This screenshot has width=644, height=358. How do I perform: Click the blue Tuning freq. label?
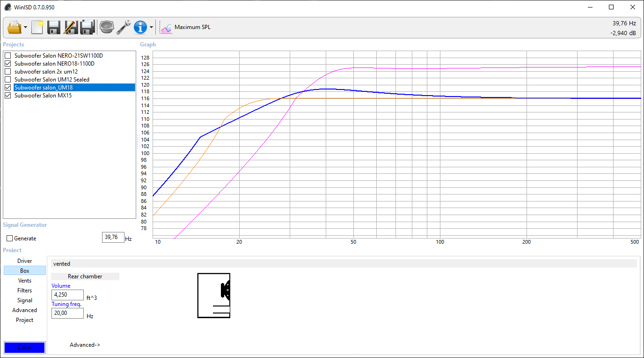click(x=66, y=304)
